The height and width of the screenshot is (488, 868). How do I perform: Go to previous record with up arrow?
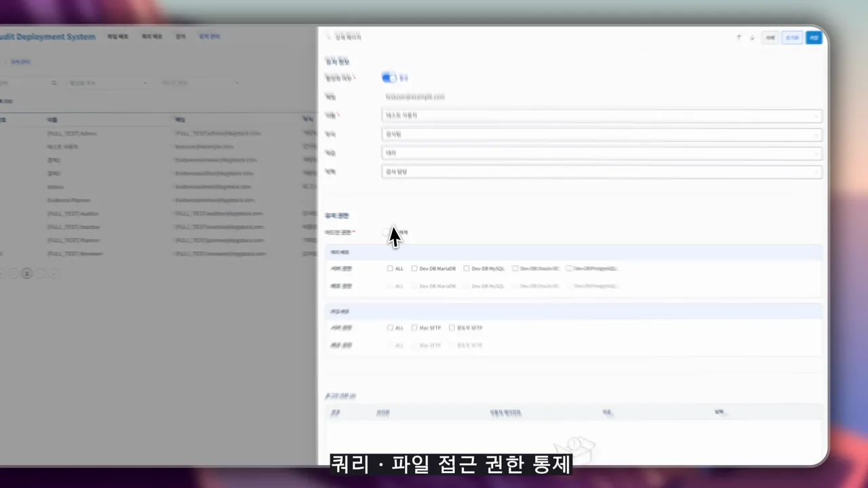[738, 38]
